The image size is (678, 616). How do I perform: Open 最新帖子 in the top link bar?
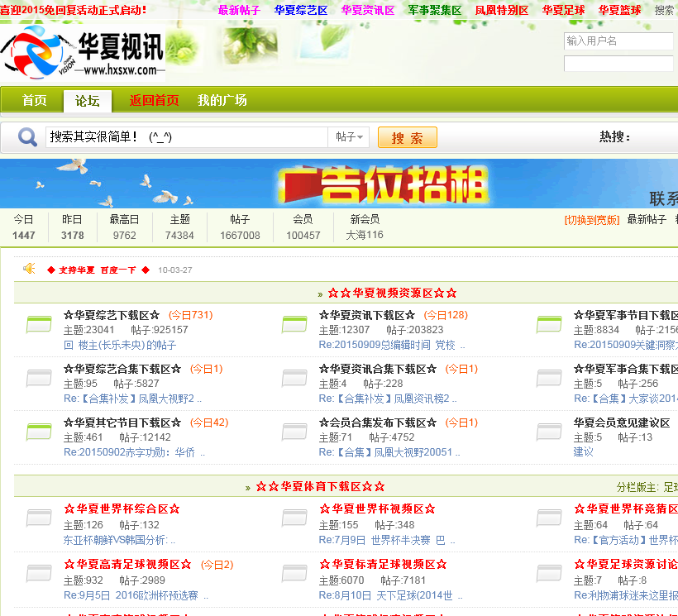click(x=239, y=10)
